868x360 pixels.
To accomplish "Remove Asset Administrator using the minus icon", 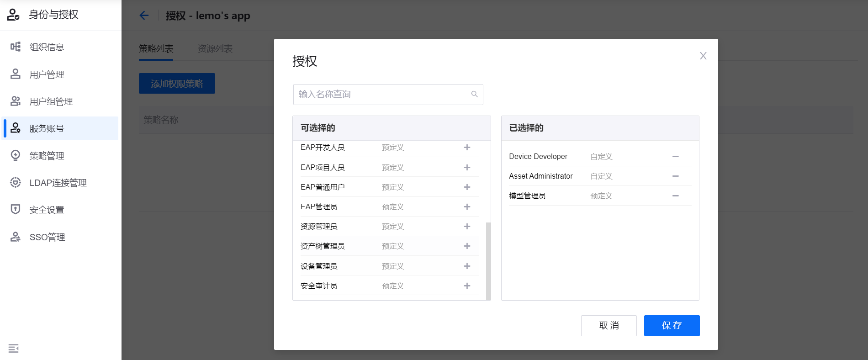I will click(675, 176).
